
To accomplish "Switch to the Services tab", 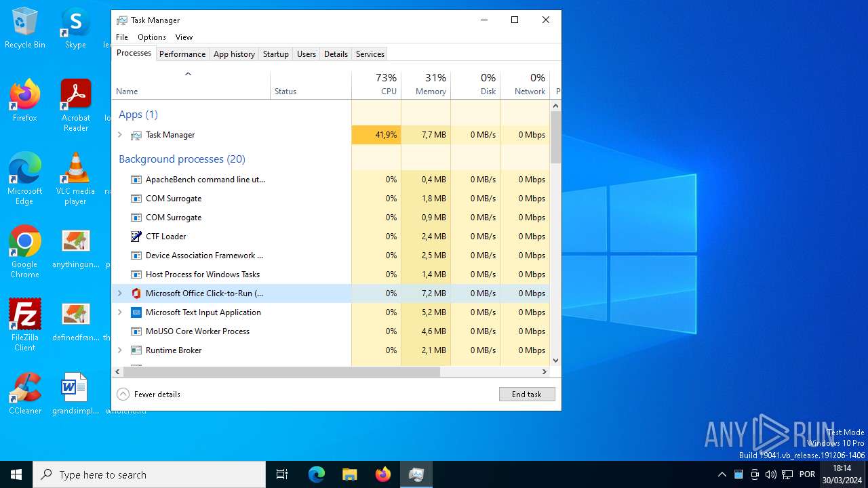I will tap(370, 54).
